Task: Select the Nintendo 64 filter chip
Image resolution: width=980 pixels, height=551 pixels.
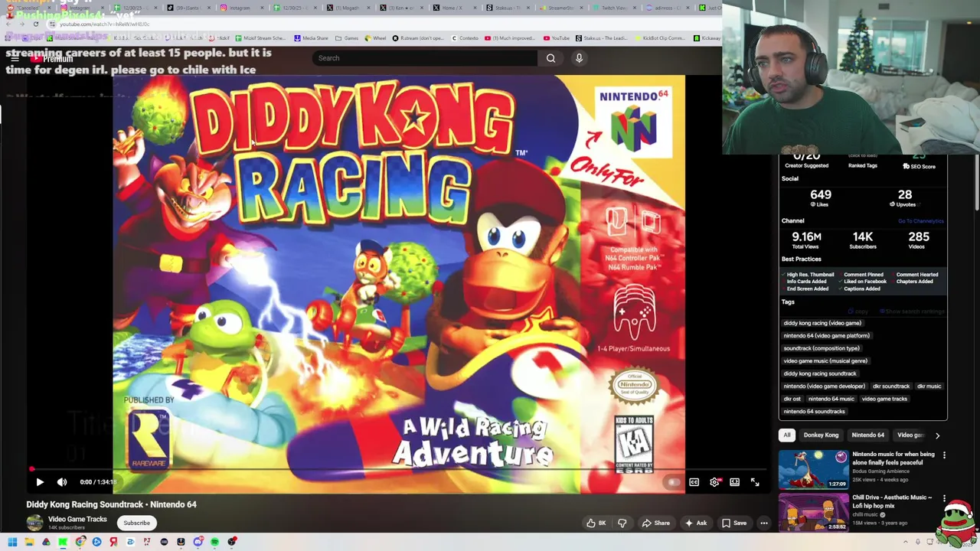Action: [868, 435]
